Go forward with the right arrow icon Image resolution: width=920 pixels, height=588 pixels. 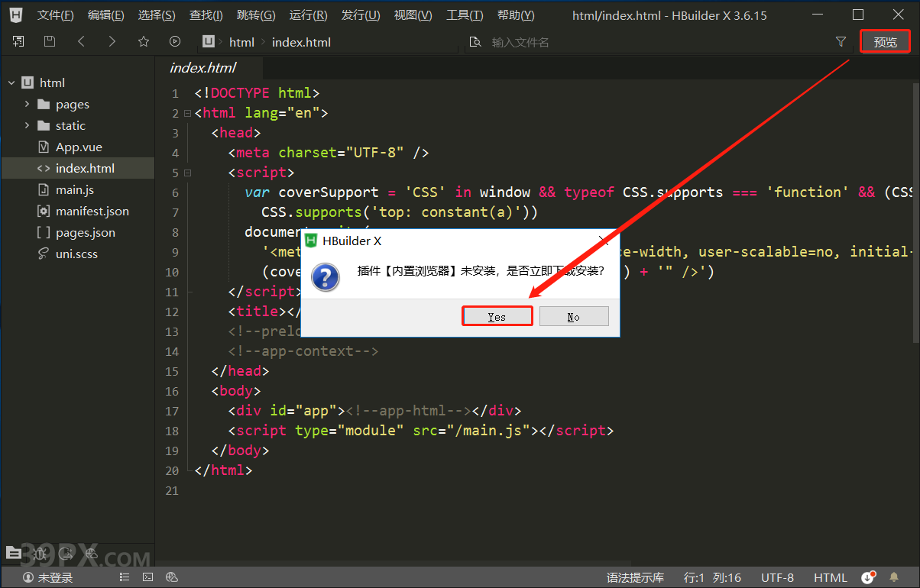click(x=112, y=42)
